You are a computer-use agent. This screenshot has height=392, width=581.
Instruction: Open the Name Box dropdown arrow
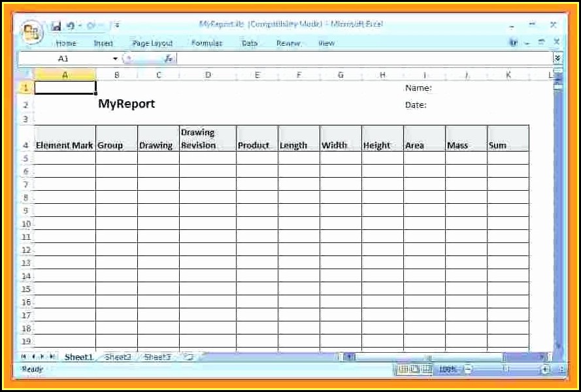click(x=116, y=59)
